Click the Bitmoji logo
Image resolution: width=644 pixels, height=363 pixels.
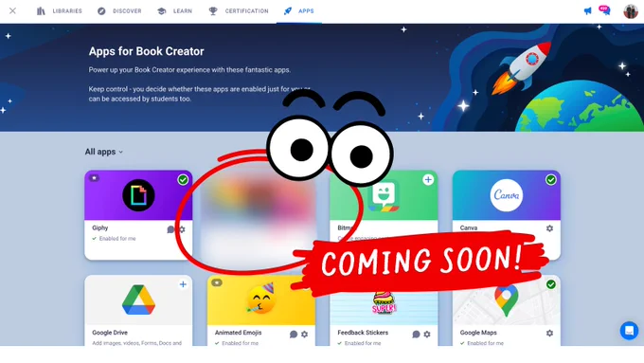click(384, 197)
